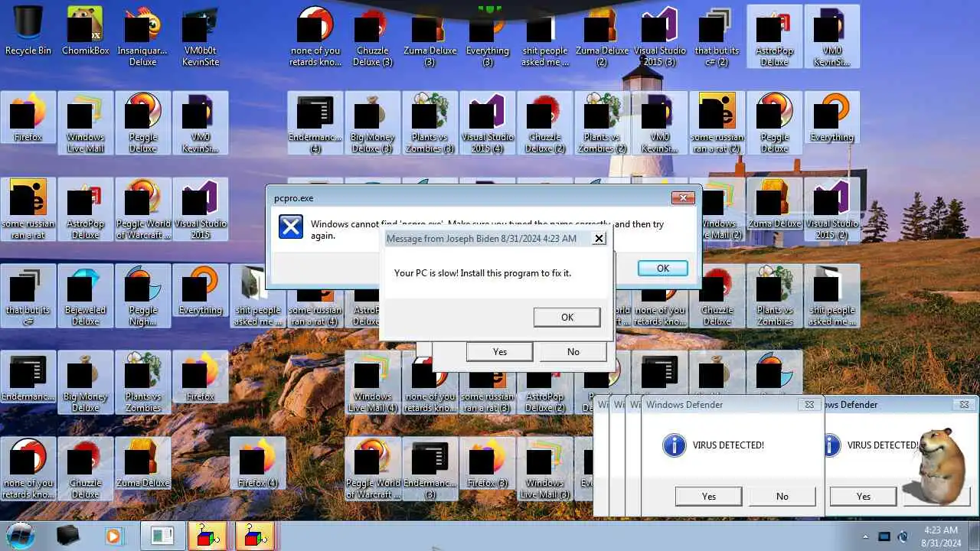The image size is (980, 551).
Task: Click the info icon in the fully titled Windows Defender dialog
Action: (x=674, y=445)
